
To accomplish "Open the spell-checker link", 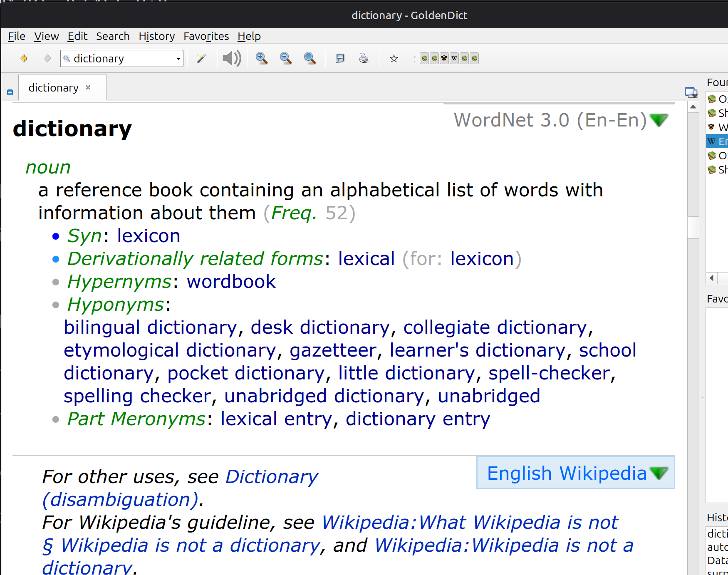I will [549, 373].
